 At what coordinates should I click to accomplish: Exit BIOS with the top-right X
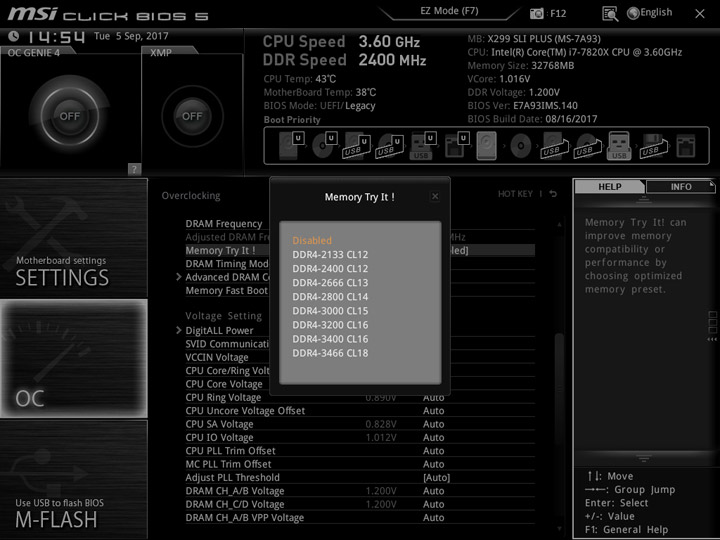[x=700, y=14]
